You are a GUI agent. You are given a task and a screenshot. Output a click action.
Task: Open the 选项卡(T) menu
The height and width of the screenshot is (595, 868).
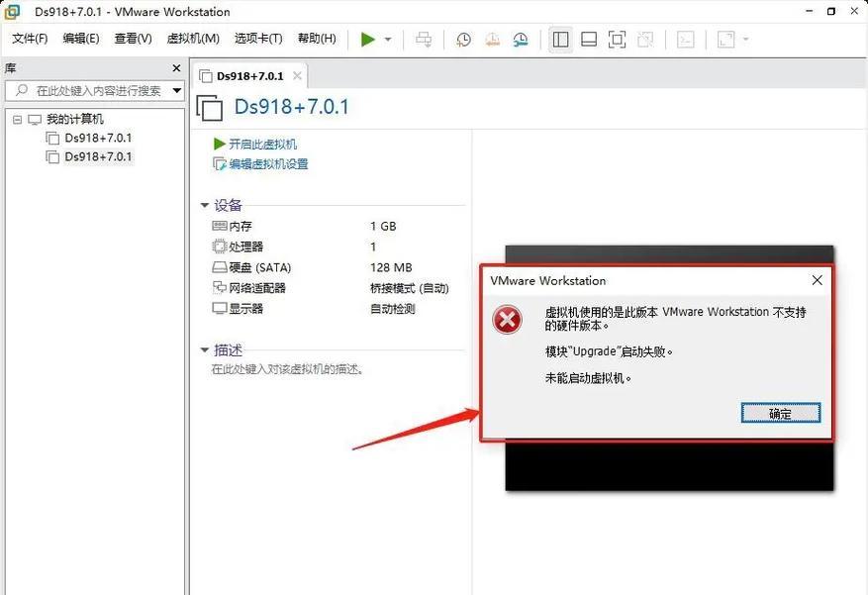[x=258, y=39]
